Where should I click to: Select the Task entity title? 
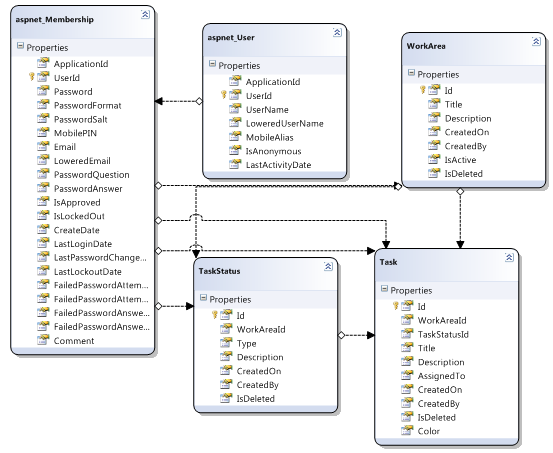pos(388,262)
